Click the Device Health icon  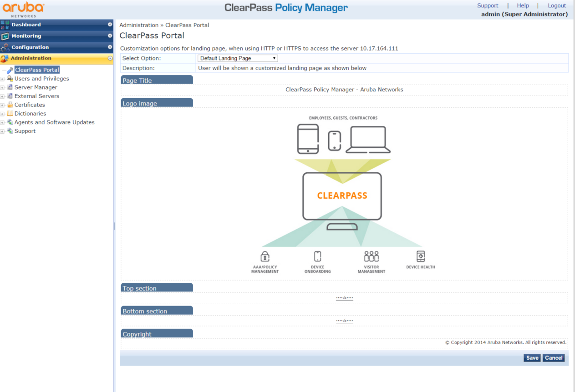tap(421, 256)
